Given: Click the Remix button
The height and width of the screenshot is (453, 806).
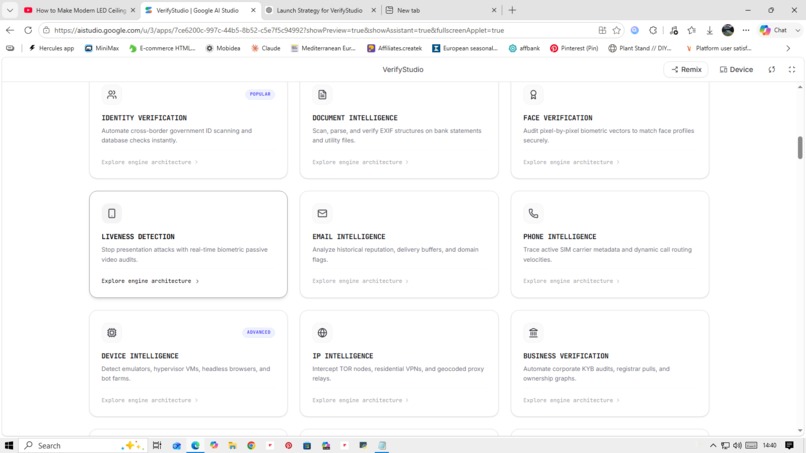Looking at the screenshot, I should [x=686, y=69].
